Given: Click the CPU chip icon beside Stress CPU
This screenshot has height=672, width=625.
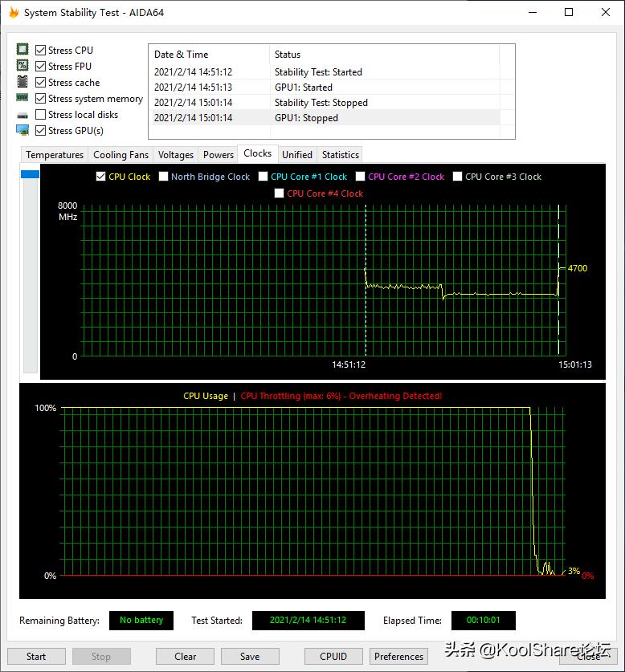Looking at the screenshot, I should pos(22,49).
